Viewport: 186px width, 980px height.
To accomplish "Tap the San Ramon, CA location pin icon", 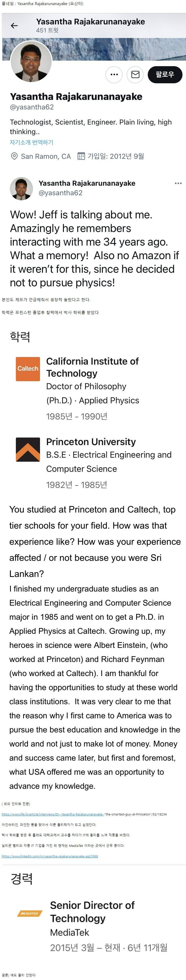I will (14, 156).
